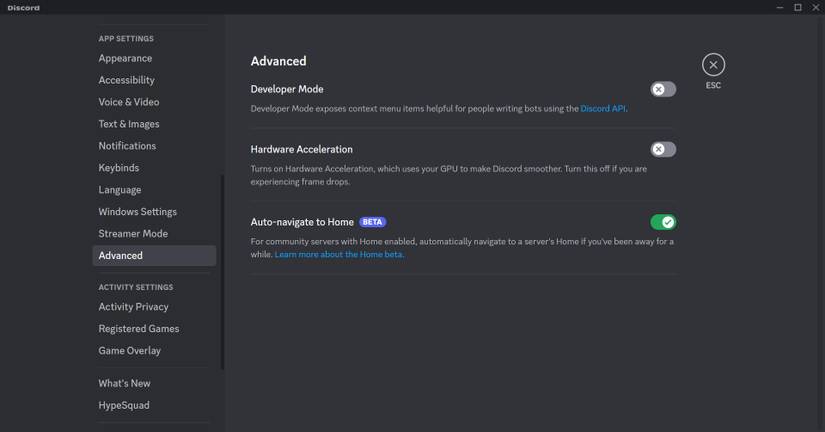Select Registered Games in sidebar

click(x=138, y=329)
